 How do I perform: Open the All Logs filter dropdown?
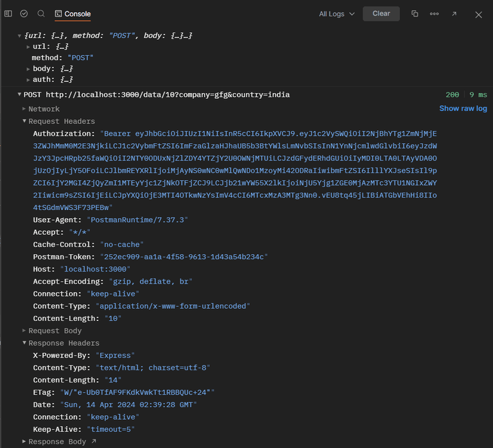click(336, 13)
